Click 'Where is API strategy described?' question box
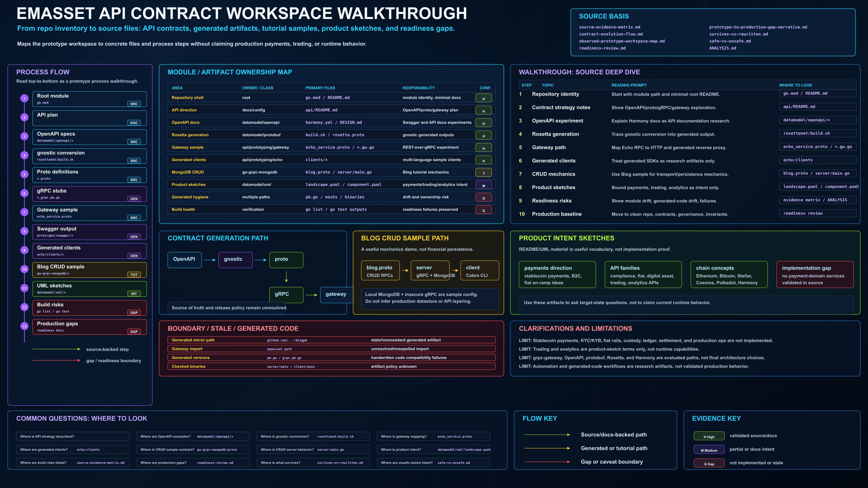The image size is (868, 488). 73,436
